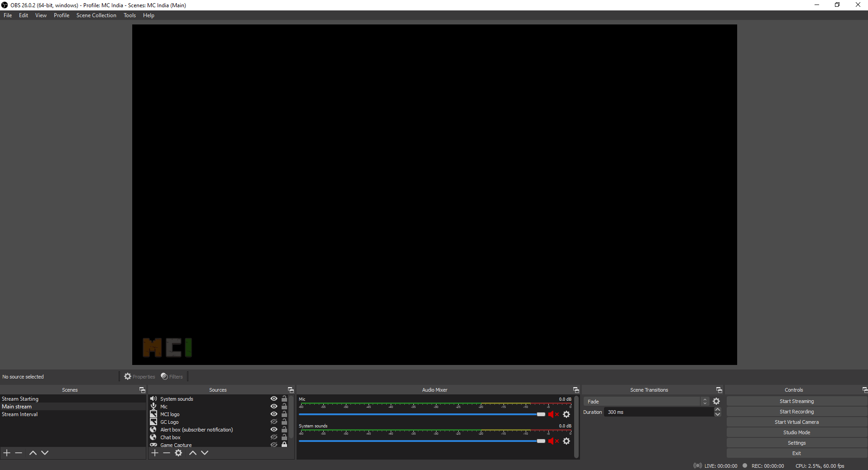Click the Exit button
This screenshot has width=868, height=470.
(796, 453)
